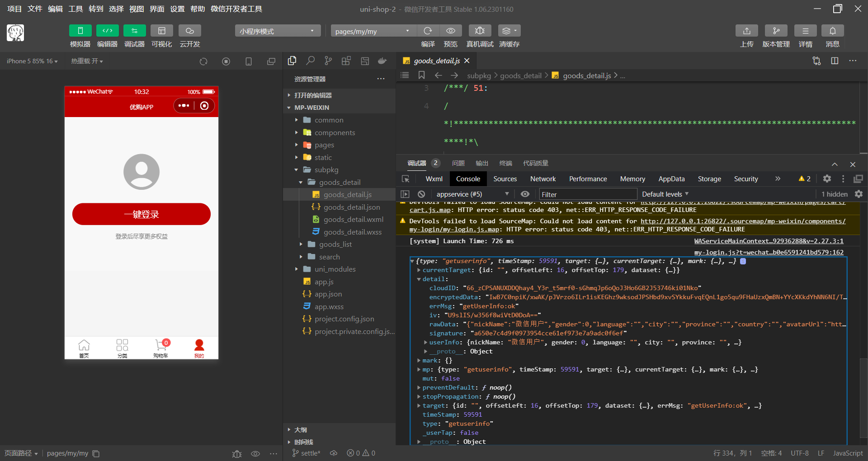This screenshot has height=461, width=868.
Task: Click the 清缓存 clear cache icon
Action: (x=509, y=31)
